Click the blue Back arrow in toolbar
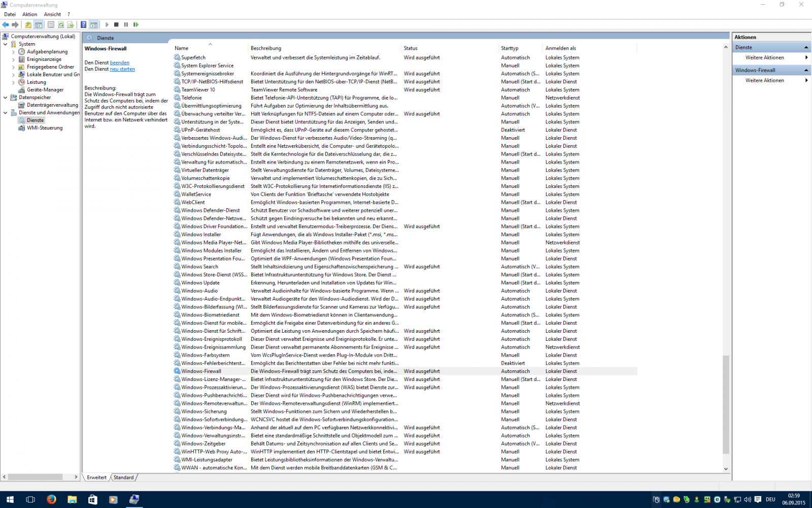The image size is (812, 508). [6, 24]
